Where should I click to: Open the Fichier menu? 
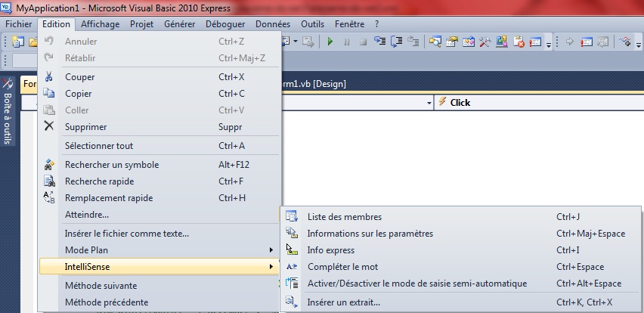point(18,24)
